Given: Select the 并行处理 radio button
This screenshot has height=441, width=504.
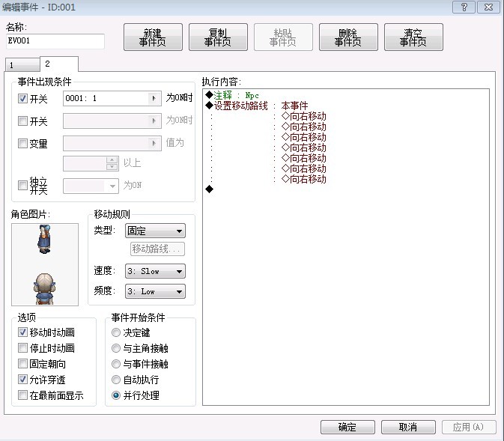Looking at the screenshot, I should pos(116,395).
